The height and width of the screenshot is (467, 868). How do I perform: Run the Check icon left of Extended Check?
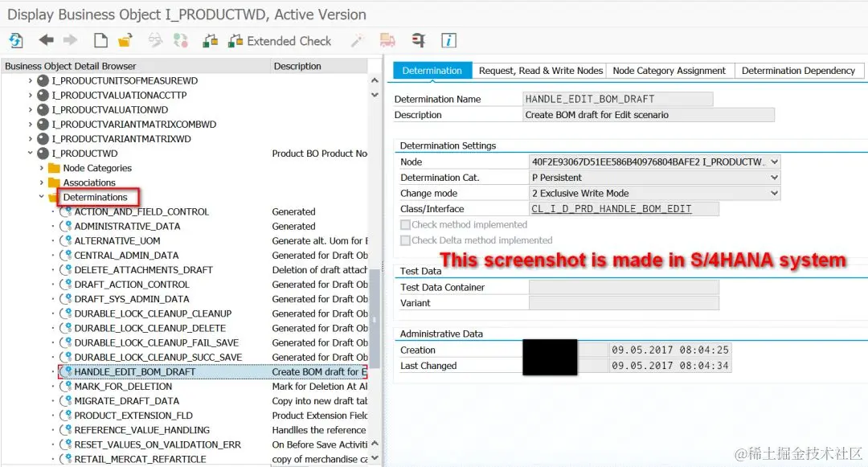click(211, 40)
